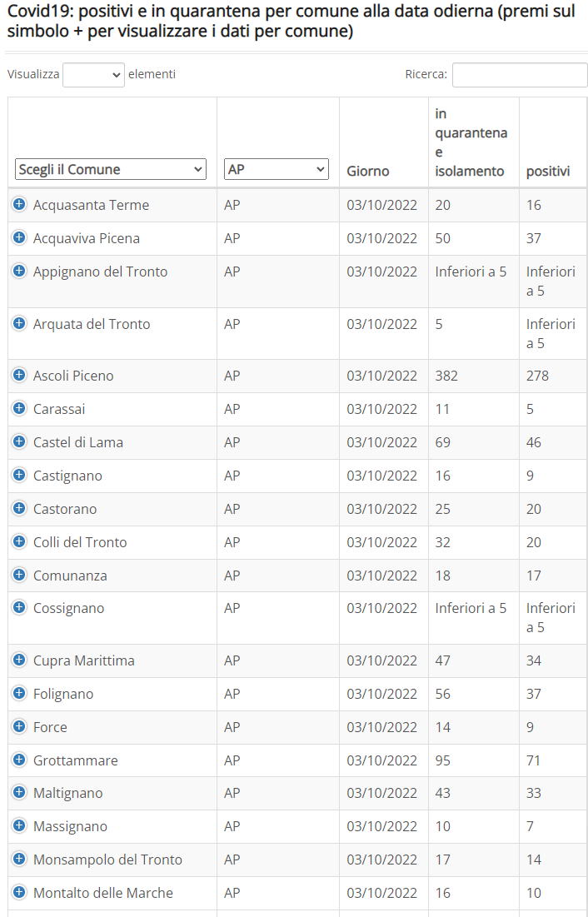
Task: Click the Monsampolo del Tronto row name
Action: [107, 860]
